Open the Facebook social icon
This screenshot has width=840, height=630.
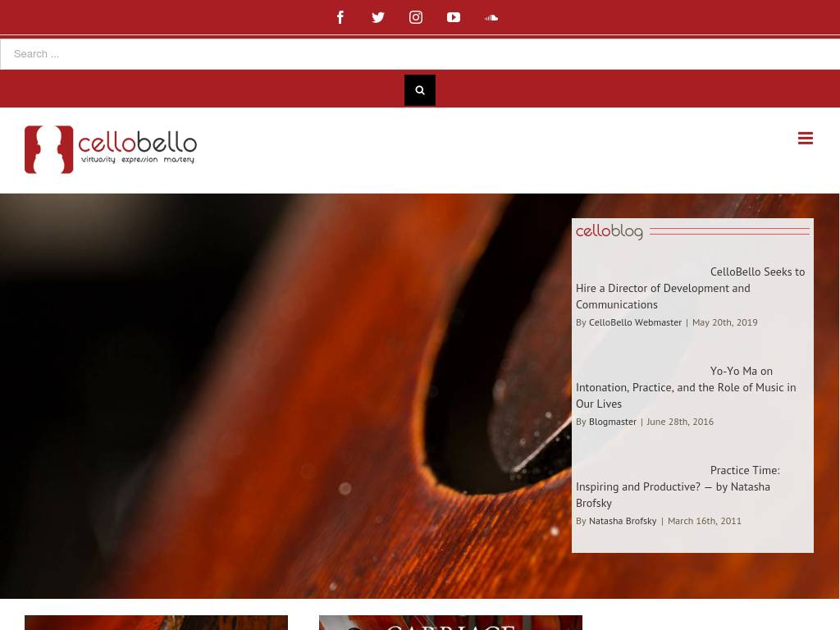click(x=340, y=18)
